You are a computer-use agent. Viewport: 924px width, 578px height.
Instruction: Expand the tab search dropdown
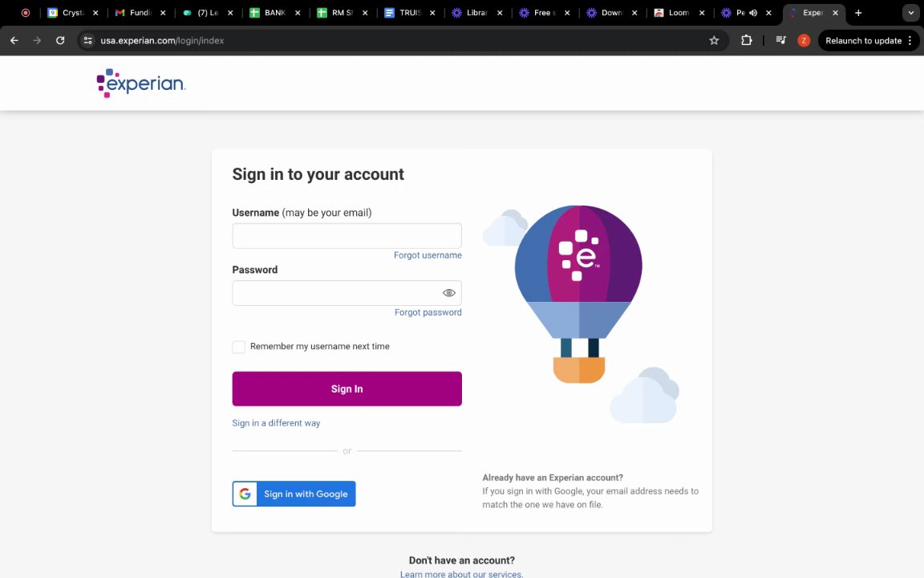coord(911,13)
